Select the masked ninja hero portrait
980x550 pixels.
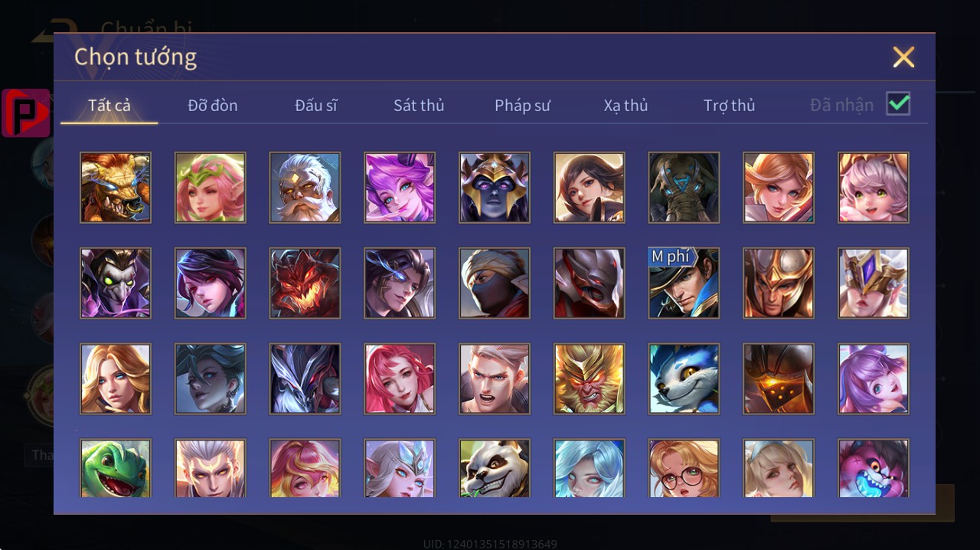[495, 283]
